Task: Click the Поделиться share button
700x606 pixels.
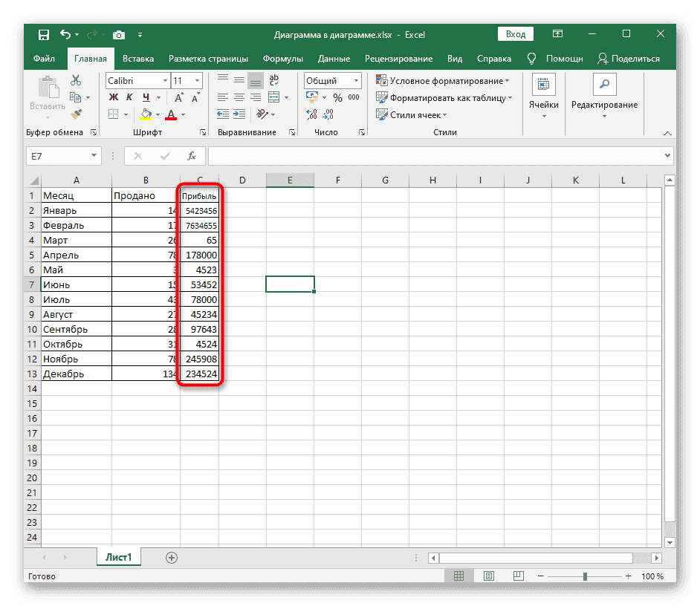Action: click(629, 59)
